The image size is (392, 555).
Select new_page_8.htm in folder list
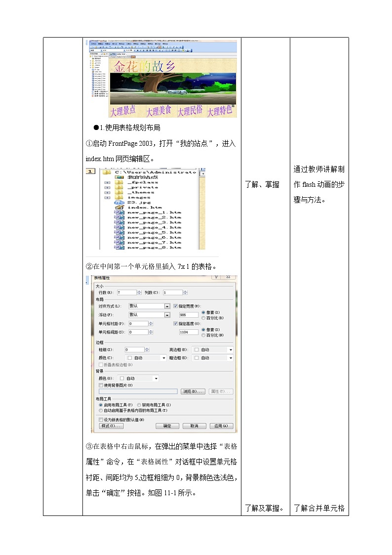pos(155,248)
